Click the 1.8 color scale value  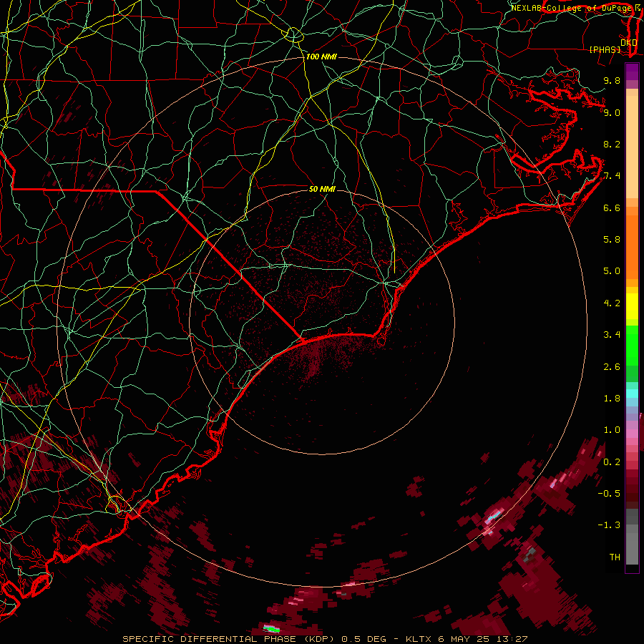(612, 399)
